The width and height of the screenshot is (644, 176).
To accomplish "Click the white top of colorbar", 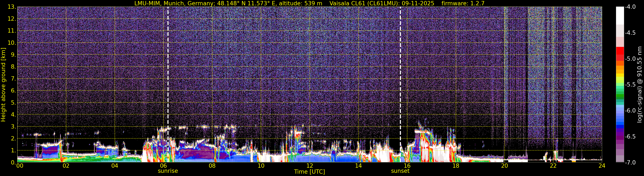I will pyautogui.click(x=620, y=16).
